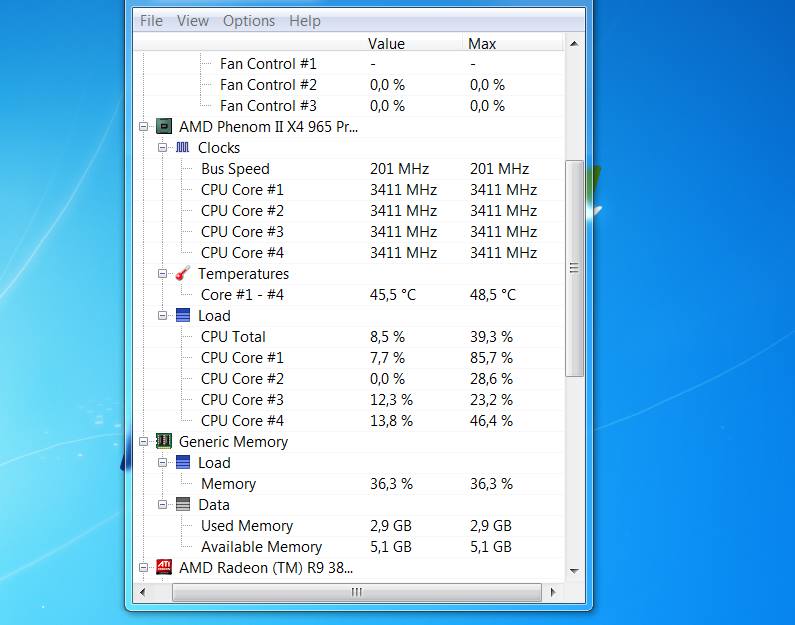Screen dimensions: 795x625
Task: Click the Value column header
Action: coord(386,44)
